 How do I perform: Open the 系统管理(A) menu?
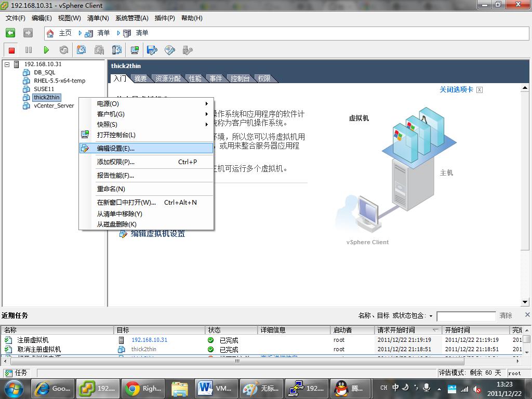[131, 18]
